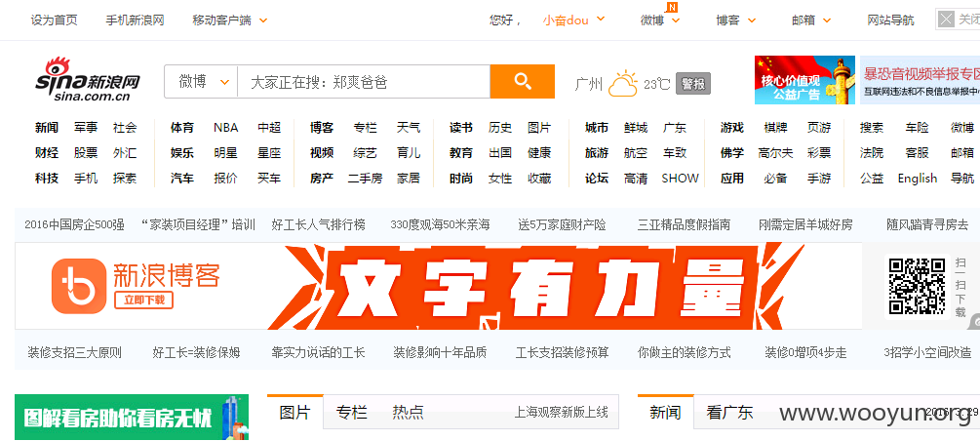This screenshot has height=441, width=980.
Task: Click the 新浪博客 app logo icon
Action: pyautogui.click(x=79, y=286)
